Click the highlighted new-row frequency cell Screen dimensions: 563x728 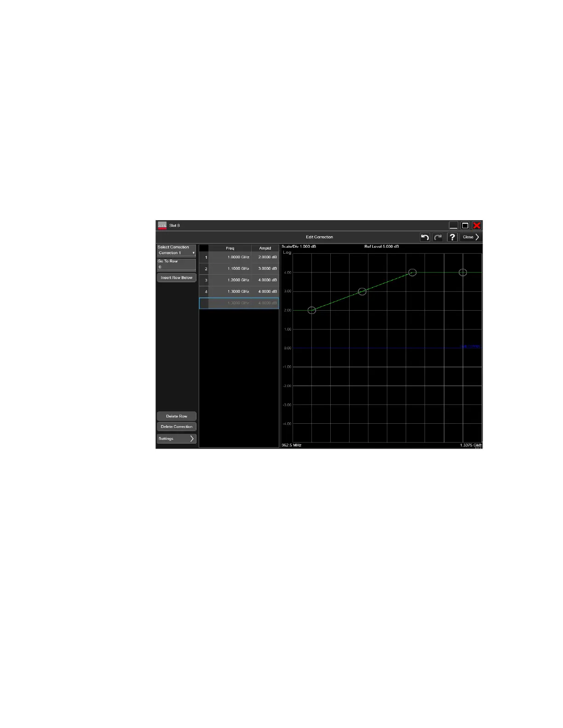click(x=230, y=303)
